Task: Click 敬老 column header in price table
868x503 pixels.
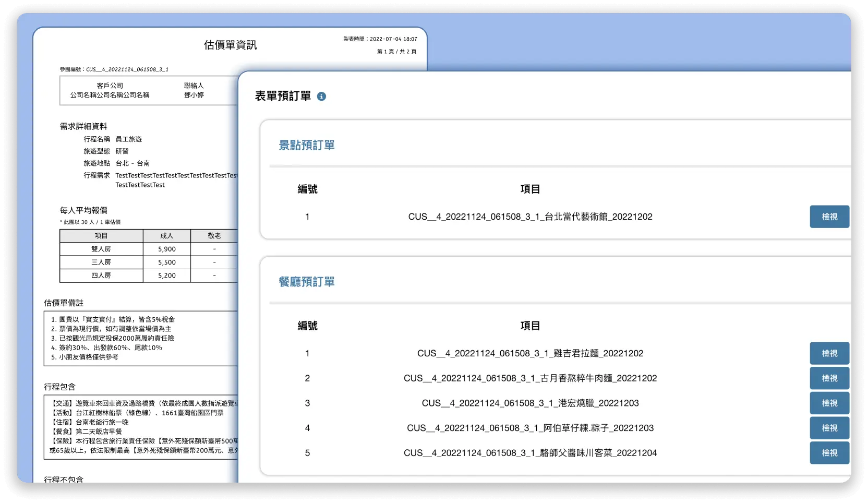Action: [214, 236]
